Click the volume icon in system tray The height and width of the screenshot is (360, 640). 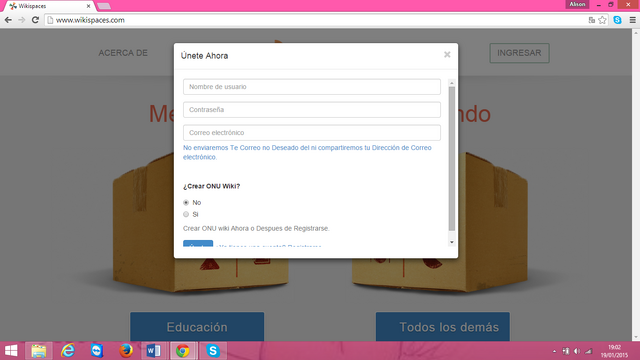pyautogui.click(x=577, y=351)
